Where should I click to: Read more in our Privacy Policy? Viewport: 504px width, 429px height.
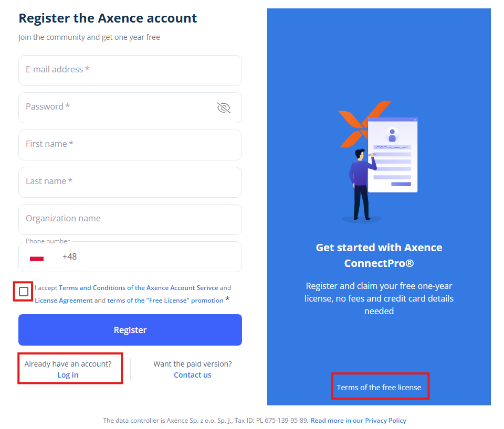(x=359, y=421)
